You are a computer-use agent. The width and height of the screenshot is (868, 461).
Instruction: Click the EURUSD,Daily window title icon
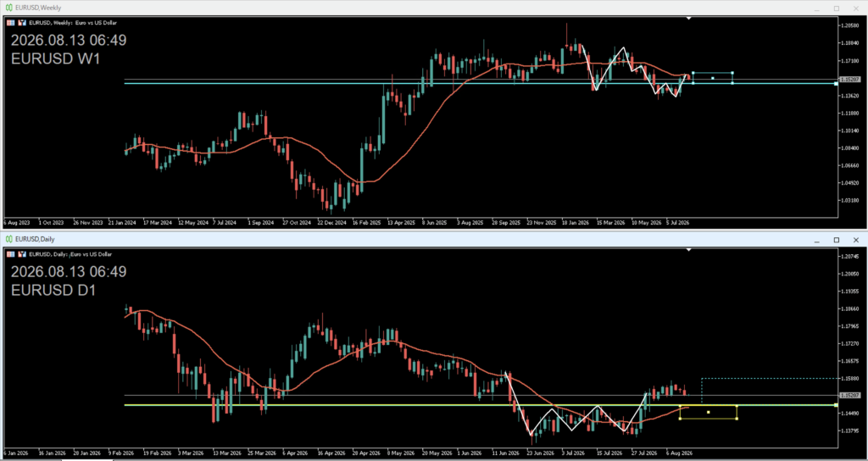point(8,239)
